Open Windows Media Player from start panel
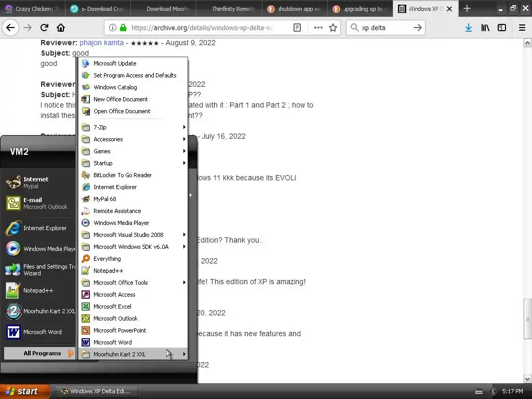The height and width of the screenshot is (399, 532). click(39, 249)
